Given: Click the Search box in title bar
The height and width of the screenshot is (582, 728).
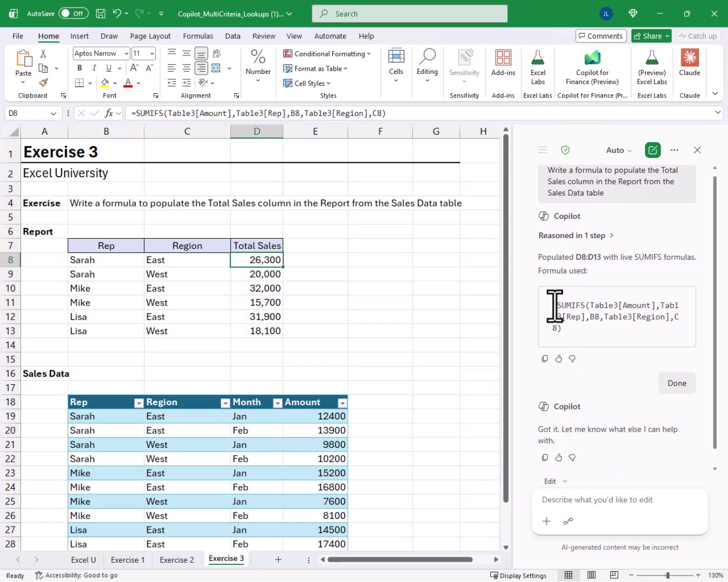Looking at the screenshot, I should [x=410, y=13].
